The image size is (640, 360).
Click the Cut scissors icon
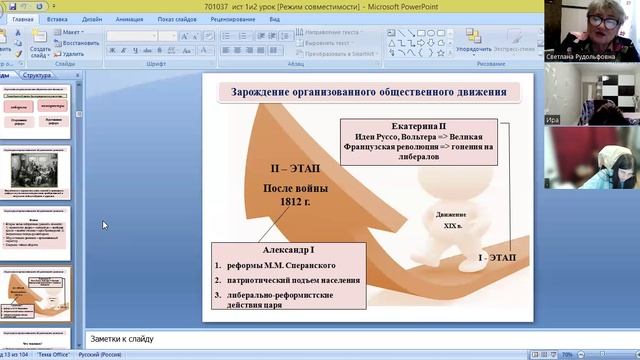click(18, 33)
